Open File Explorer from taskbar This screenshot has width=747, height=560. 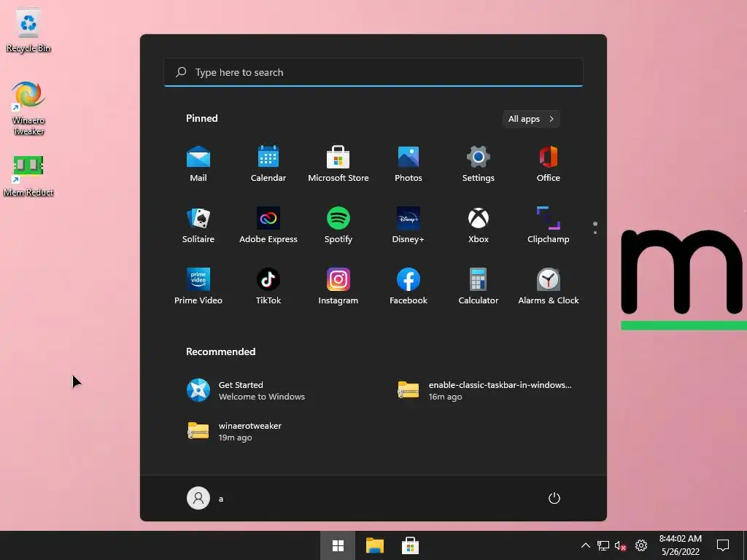(x=374, y=545)
